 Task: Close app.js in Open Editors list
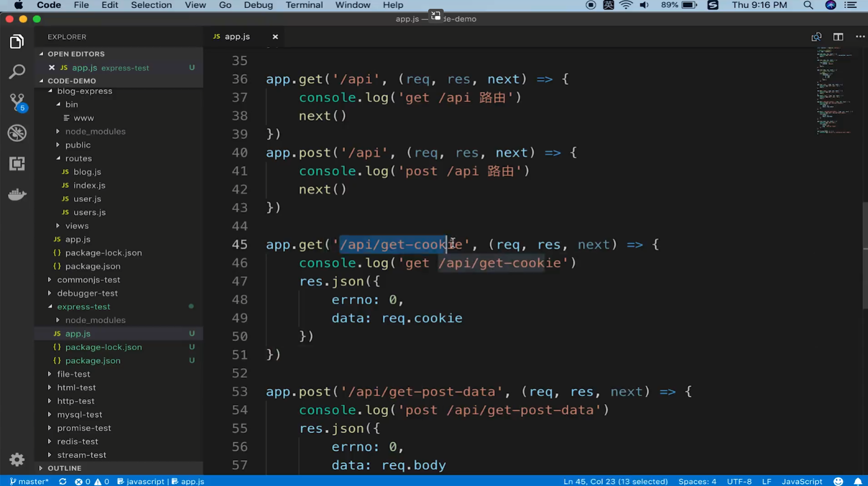pos(51,68)
